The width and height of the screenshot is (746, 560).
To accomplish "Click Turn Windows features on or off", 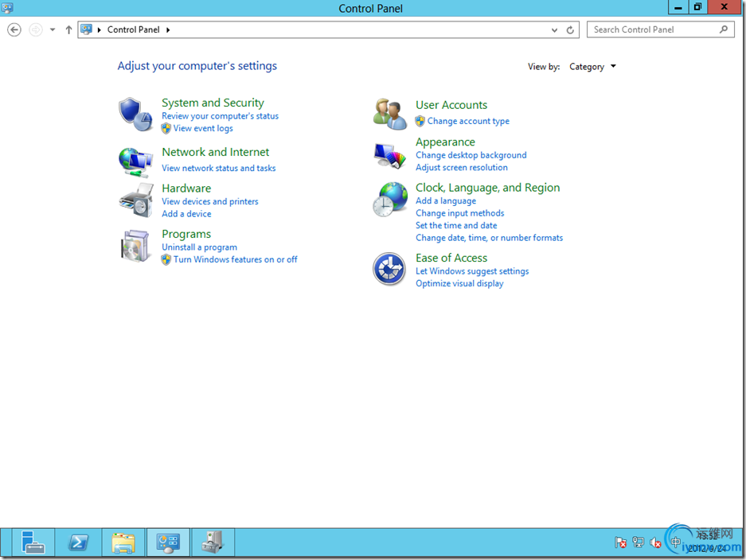I will (236, 259).
